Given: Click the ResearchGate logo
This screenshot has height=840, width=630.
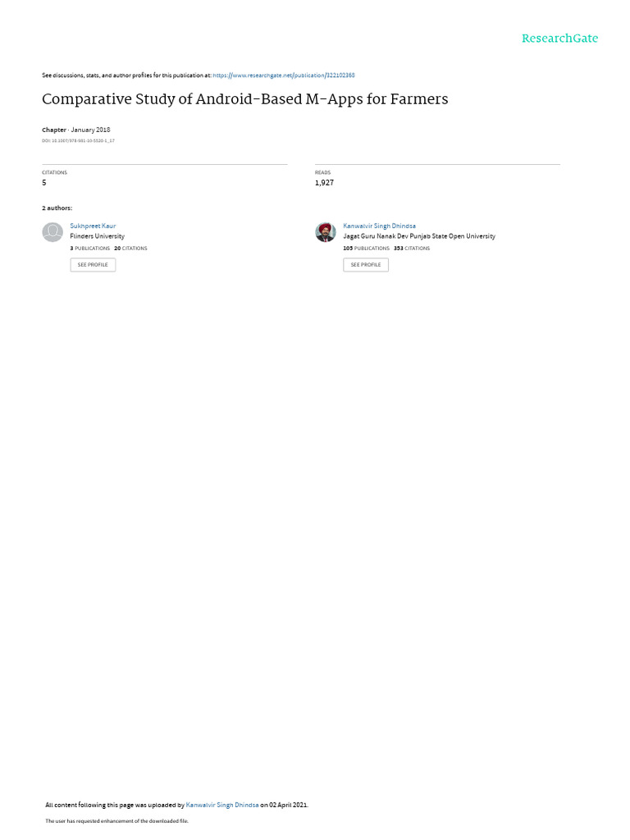Looking at the screenshot, I should [x=559, y=39].
